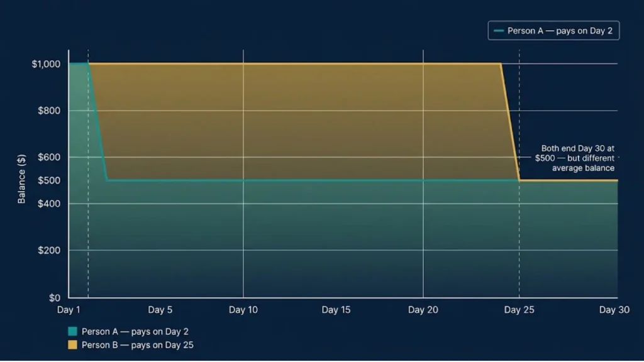Click the Day 25 x-axis label
Image resolution: width=644 pixels, height=362 pixels.
click(x=519, y=310)
